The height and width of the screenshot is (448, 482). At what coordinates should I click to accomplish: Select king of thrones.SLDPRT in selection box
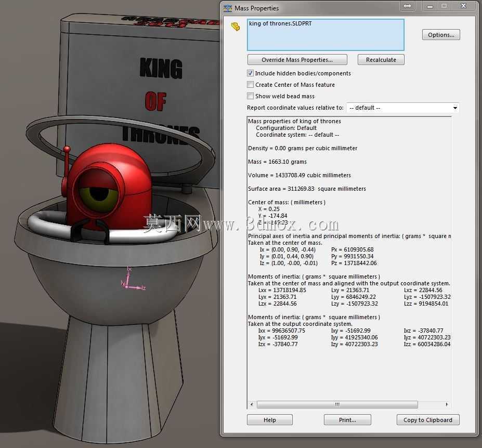point(280,23)
